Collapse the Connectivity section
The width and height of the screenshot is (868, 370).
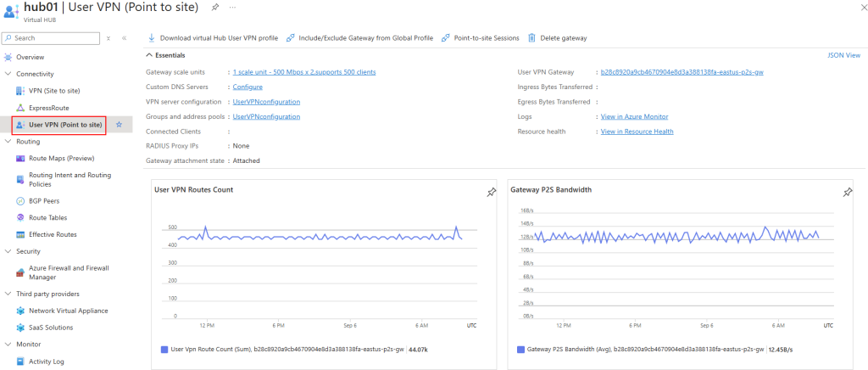pos(8,74)
